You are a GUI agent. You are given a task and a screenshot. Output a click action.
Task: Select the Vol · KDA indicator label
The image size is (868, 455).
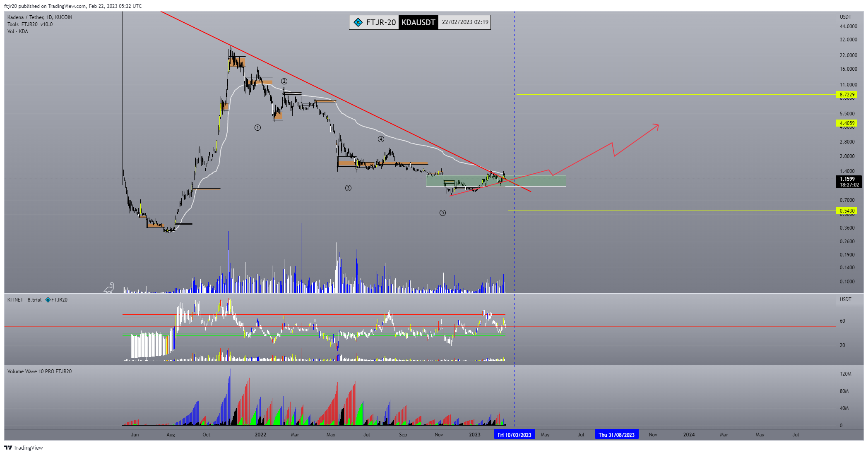17,31
